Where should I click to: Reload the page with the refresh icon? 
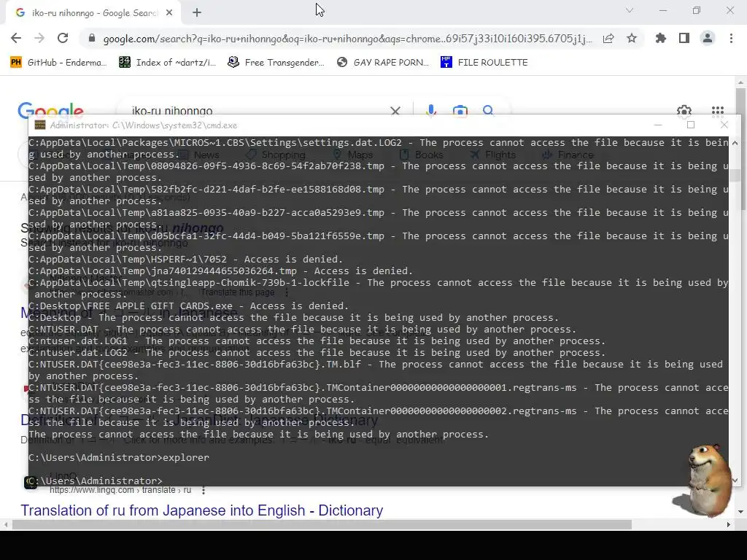(63, 38)
